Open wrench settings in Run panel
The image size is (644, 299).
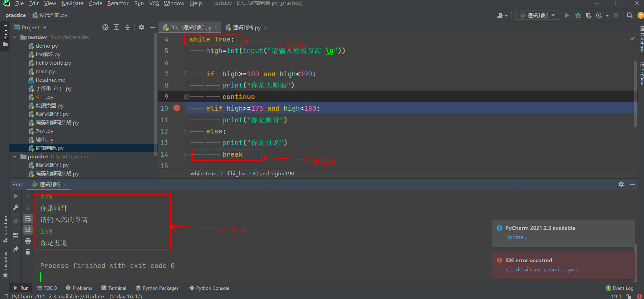point(16,207)
